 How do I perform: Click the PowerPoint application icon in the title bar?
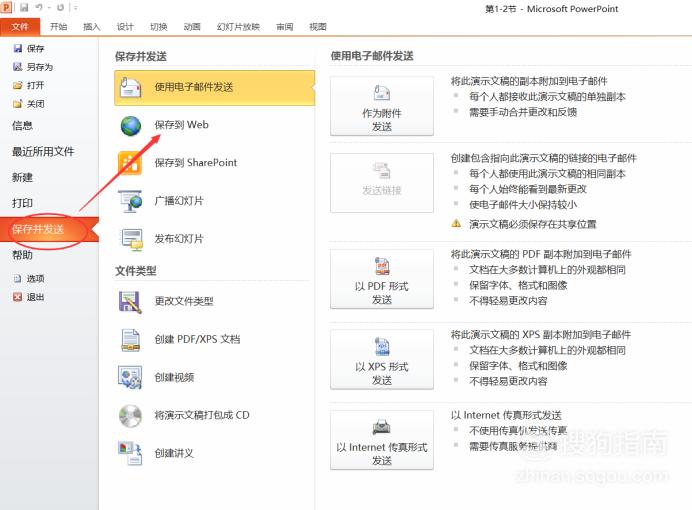[6, 8]
